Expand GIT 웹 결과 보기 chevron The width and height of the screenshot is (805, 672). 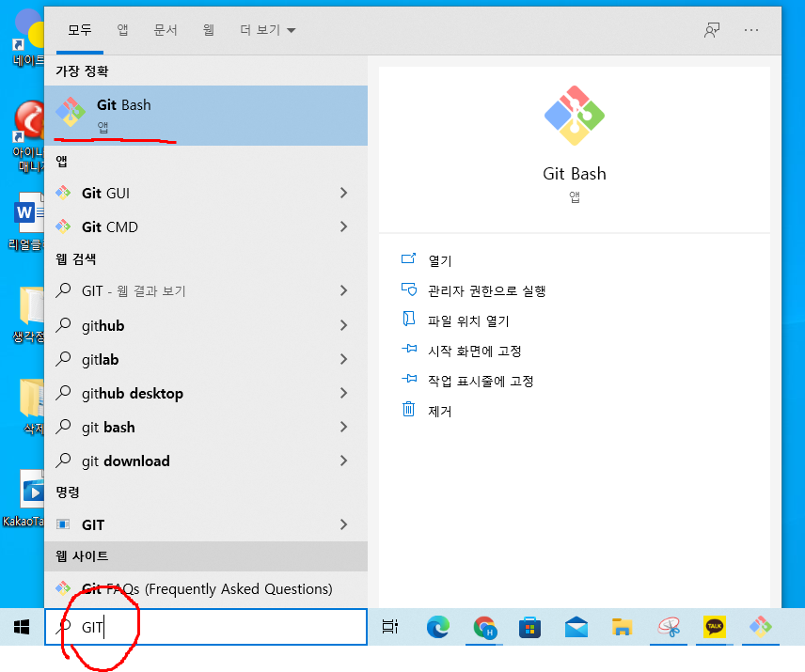[x=344, y=290]
